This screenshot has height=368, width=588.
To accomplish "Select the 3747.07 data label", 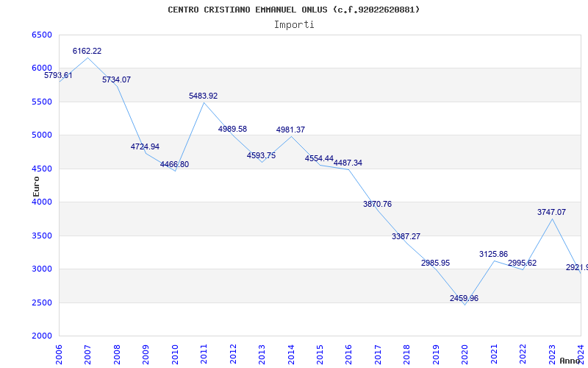I will point(552,212).
